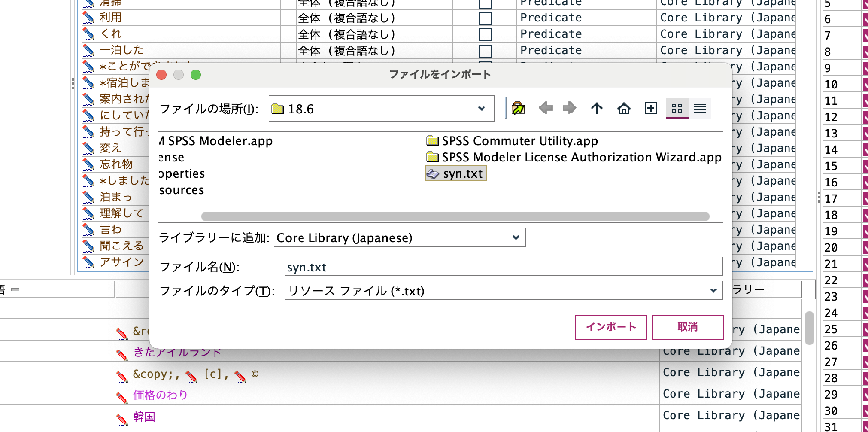This screenshot has height=432, width=868.
Task: Switch to tiles view
Action: pos(677,108)
